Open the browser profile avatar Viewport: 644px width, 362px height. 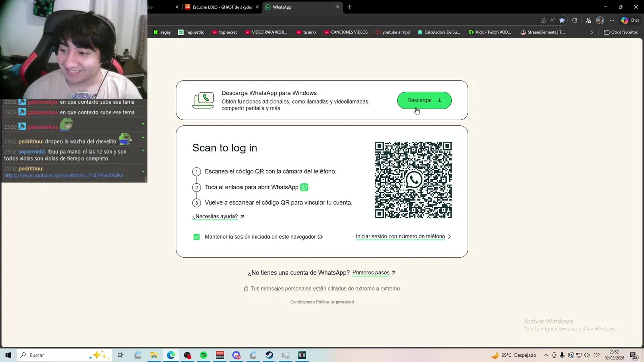(600, 20)
